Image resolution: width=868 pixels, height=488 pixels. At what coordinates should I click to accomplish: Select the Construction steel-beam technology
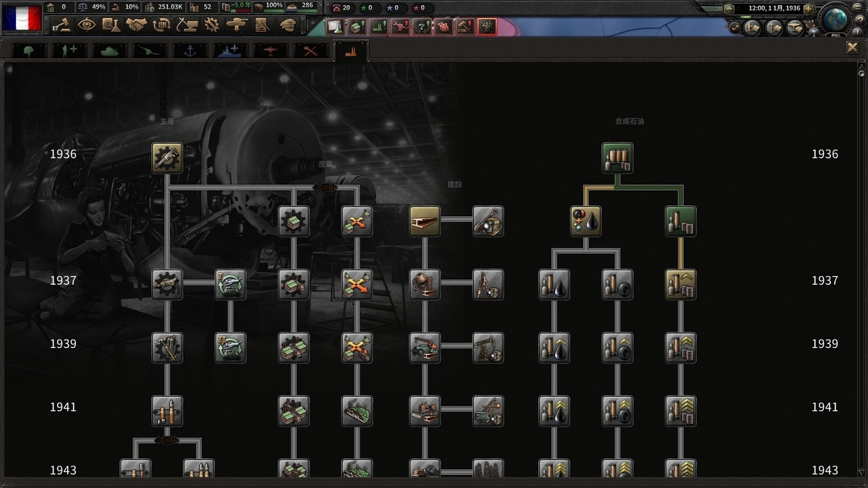425,221
